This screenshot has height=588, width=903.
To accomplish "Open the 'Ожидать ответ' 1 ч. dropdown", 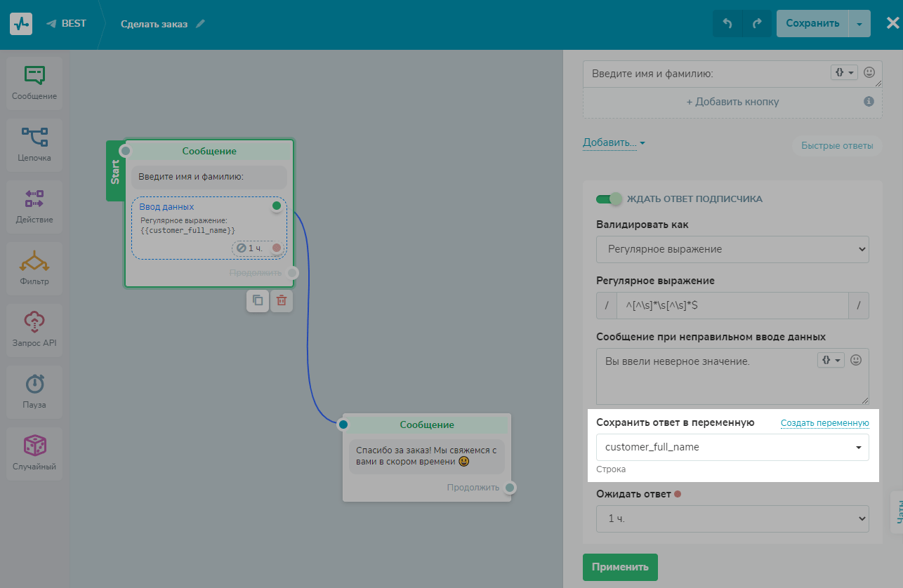I will tap(732, 519).
